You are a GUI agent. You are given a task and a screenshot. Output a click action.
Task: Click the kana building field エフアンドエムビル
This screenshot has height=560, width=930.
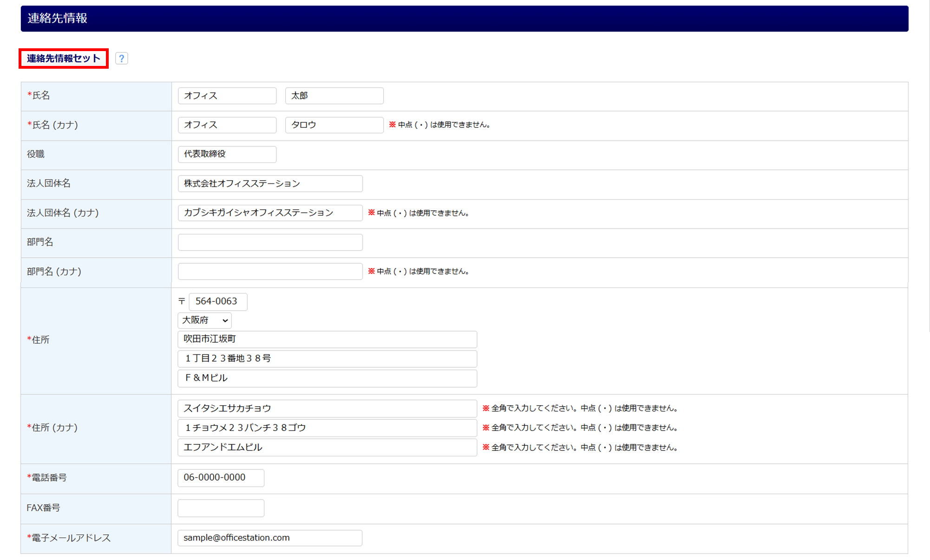(x=327, y=448)
